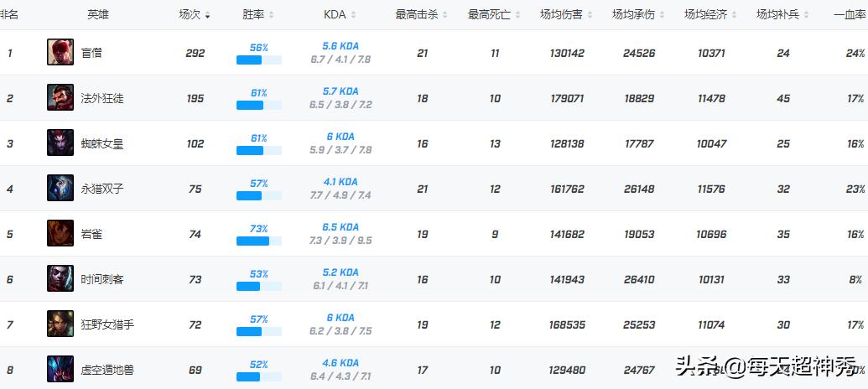
Task: Click the 盲僧 champion portrait icon
Action: (60, 53)
